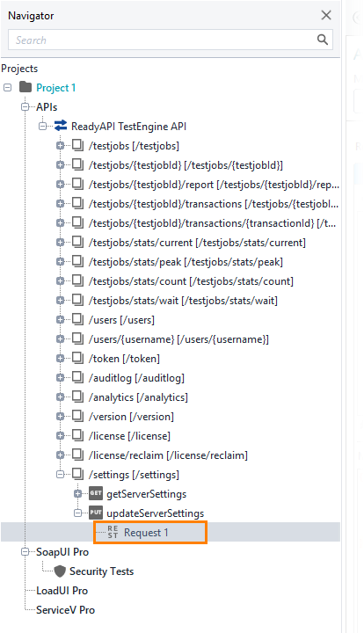This screenshot has width=364, height=633.
Task: Click the resource icon beside /auditlog
Action: pyautogui.click(x=77, y=377)
